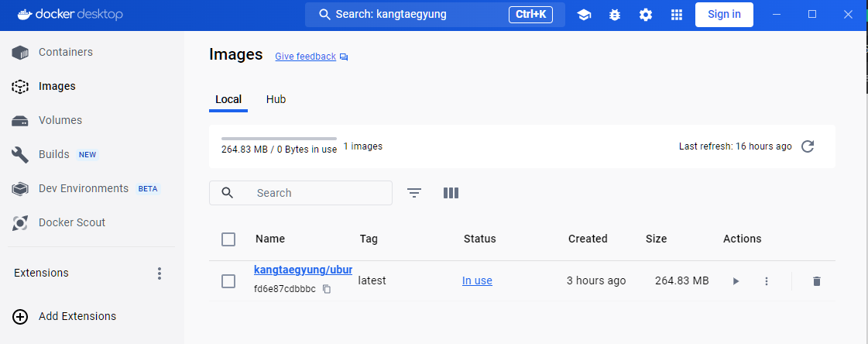868x344 pixels.
Task: Sort by the Tag column header
Action: [369, 239]
